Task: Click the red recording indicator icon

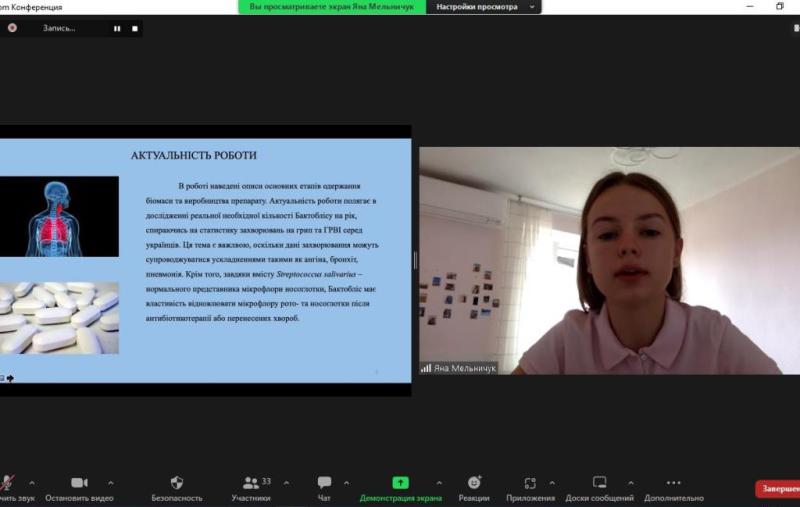Action: point(12,28)
